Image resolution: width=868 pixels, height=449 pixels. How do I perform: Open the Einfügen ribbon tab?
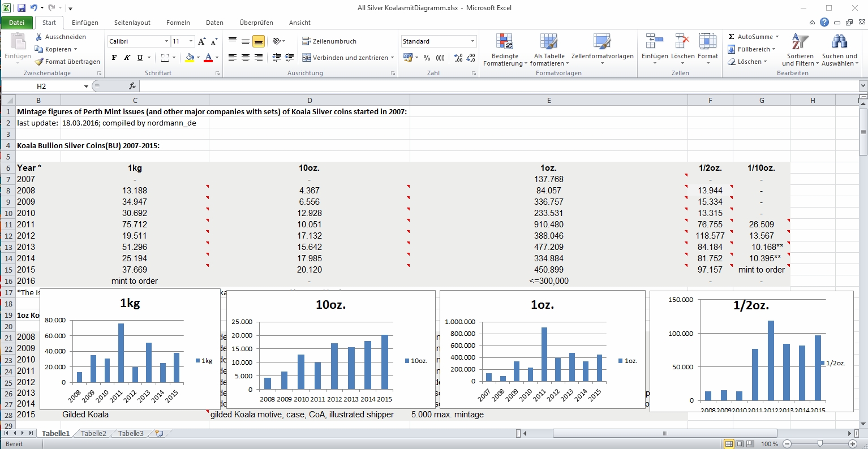click(85, 23)
